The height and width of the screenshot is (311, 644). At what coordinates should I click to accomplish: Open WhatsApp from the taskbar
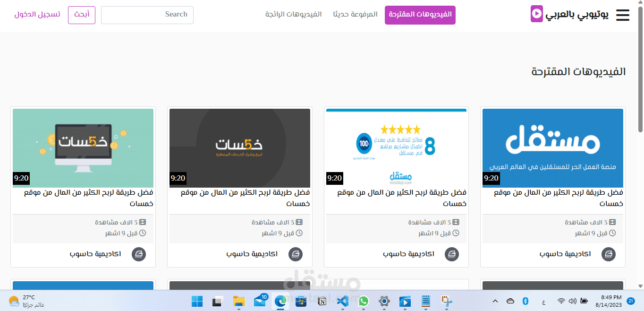pos(364,301)
